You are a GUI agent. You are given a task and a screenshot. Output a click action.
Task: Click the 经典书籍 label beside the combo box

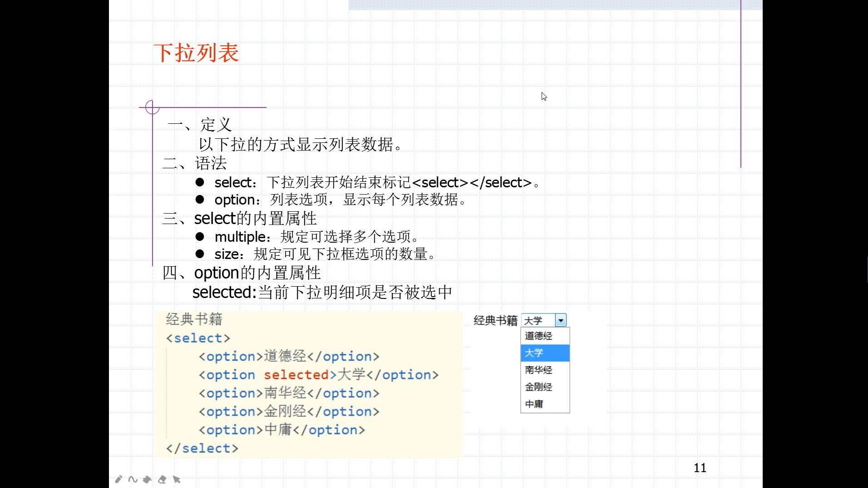495,320
